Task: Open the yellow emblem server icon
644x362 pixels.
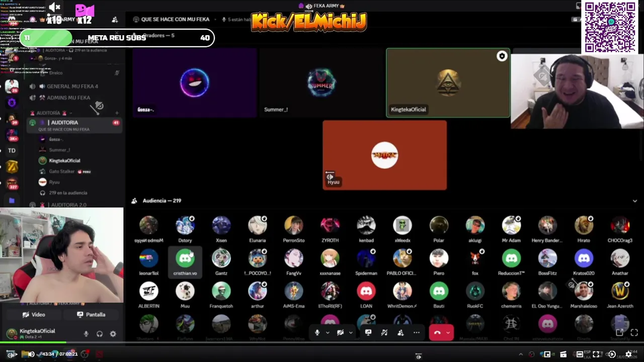Action: pyautogui.click(x=12, y=167)
